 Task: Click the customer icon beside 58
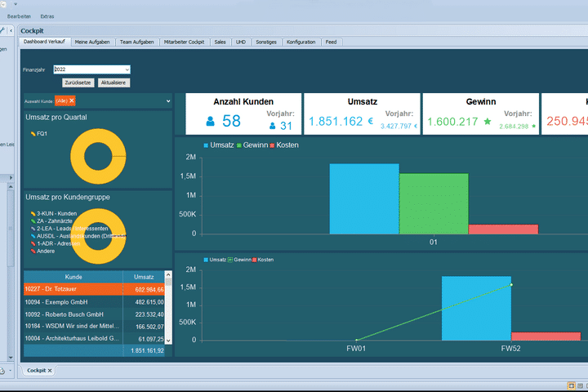[210, 122]
